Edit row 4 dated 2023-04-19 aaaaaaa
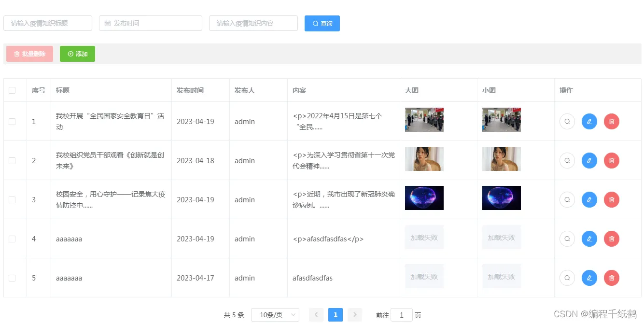 tap(589, 239)
